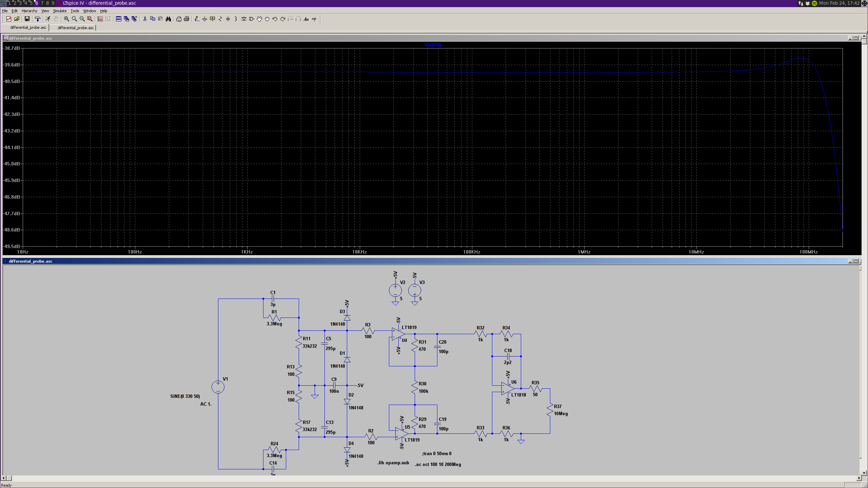The image size is (868, 488).
Task: Open the Edit menu
Action: [x=15, y=11]
